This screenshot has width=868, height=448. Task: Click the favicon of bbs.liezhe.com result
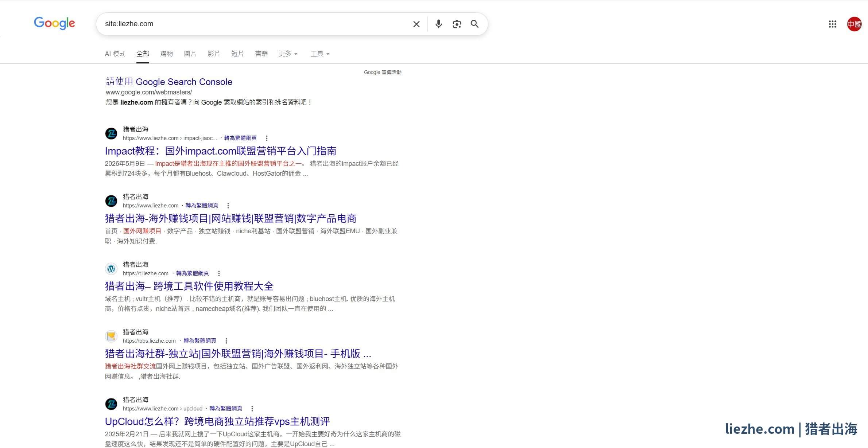click(x=111, y=336)
